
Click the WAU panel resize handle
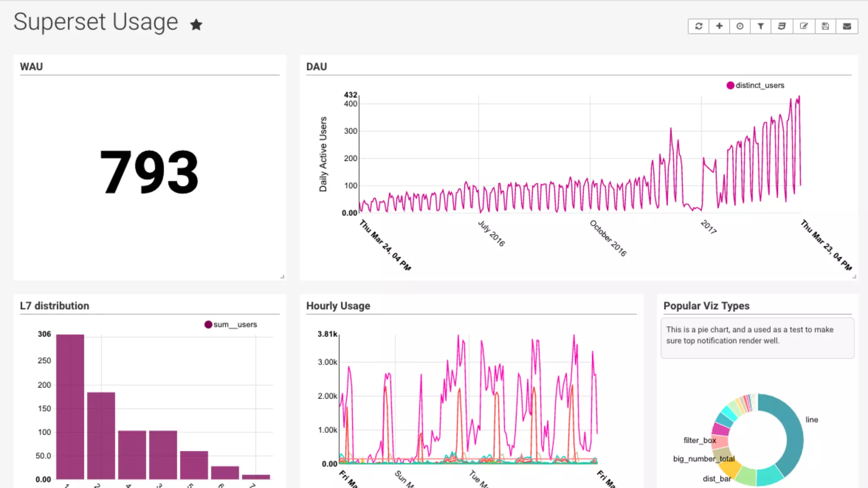point(282,277)
